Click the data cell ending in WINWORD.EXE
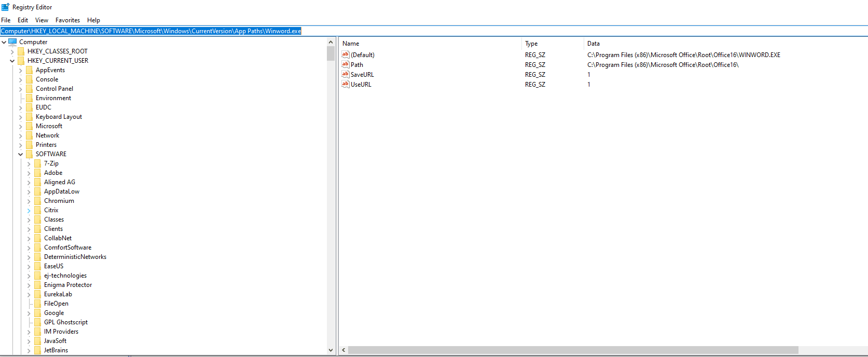868x357 pixels. point(684,54)
